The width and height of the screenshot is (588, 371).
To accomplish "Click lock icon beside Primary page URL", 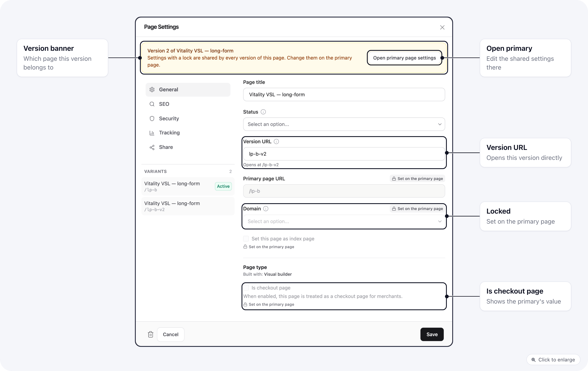I will [394, 179].
